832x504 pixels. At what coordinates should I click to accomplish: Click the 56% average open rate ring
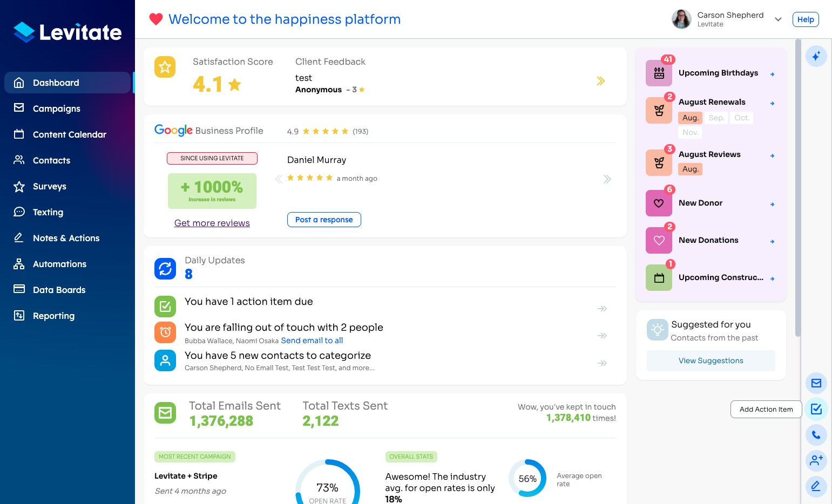[x=527, y=478]
